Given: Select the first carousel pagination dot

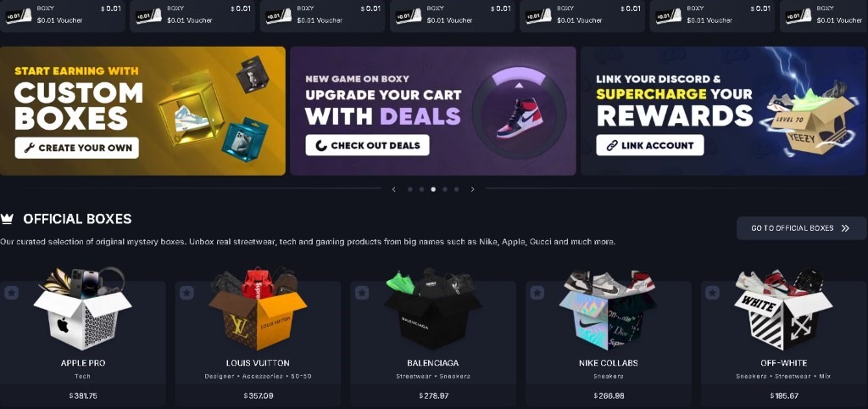Looking at the screenshot, I should [x=409, y=189].
